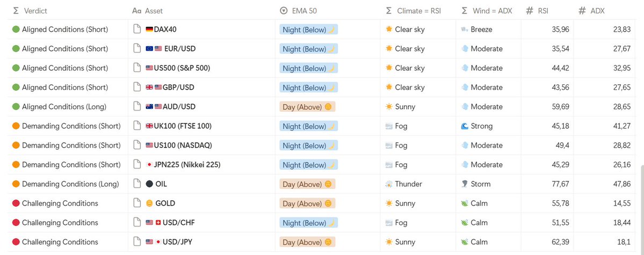Select RSI value 77,67 for OIL
The width and height of the screenshot is (644, 255).
tap(560, 184)
